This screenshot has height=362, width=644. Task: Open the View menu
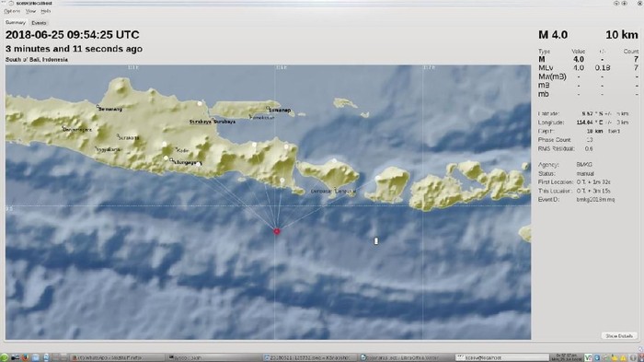(x=30, y=11)
